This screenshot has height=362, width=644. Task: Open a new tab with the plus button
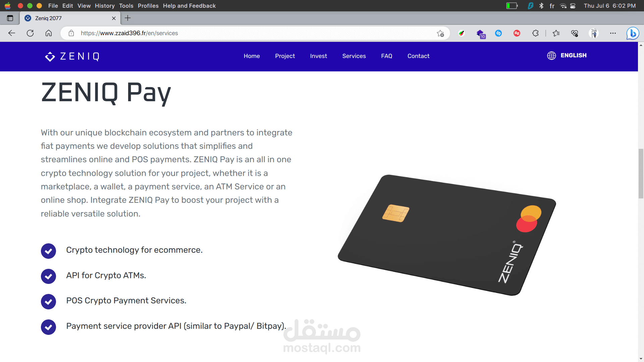[x=128, y=18]
